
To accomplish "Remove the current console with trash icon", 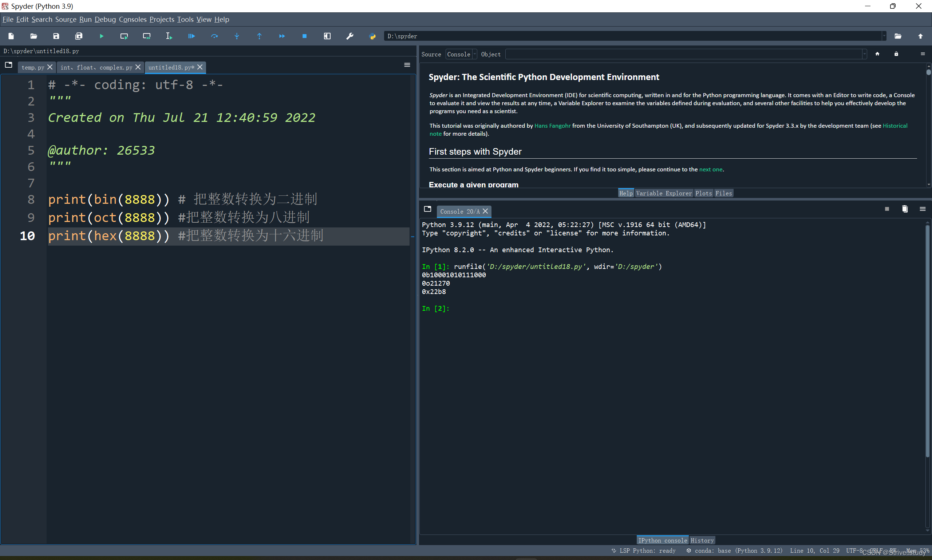I will pos(904,208).
